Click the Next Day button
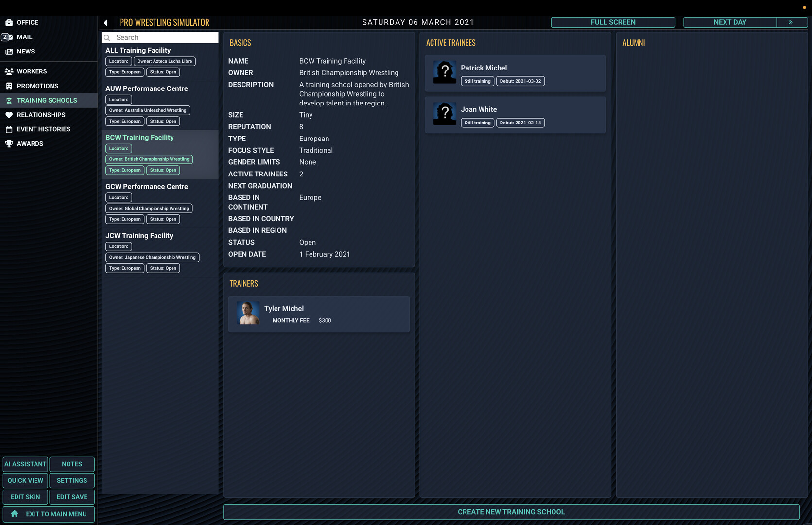812x525 pixels. click(x=729, y=22)
